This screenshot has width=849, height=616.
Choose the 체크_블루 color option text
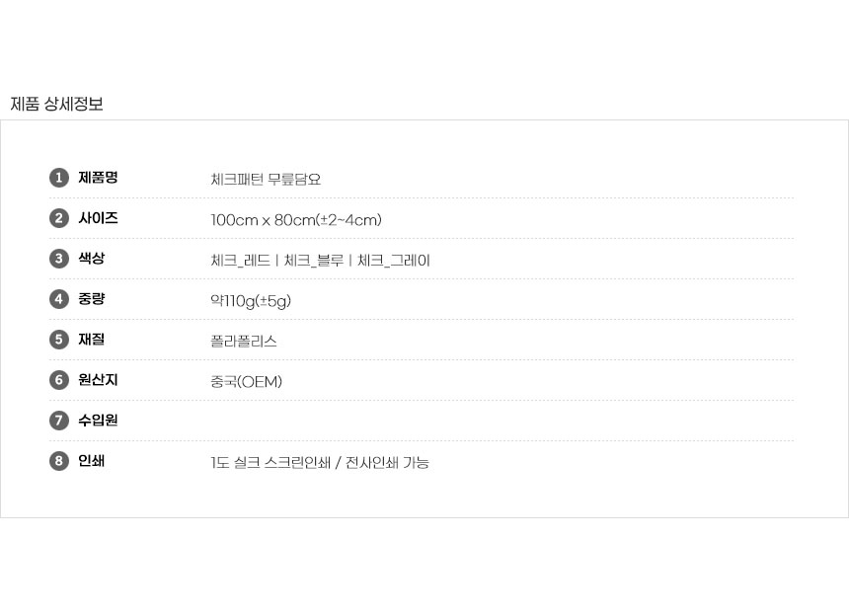[x=314, y=261]
